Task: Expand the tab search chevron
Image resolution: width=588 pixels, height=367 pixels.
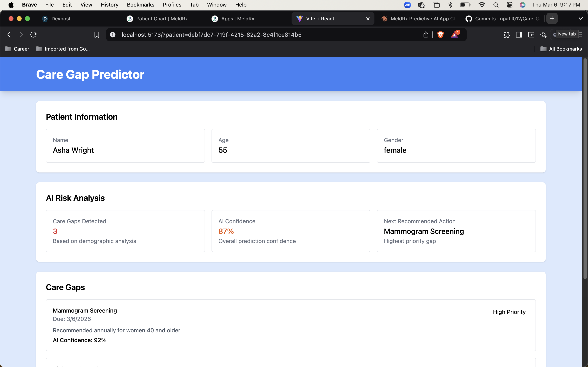Action: point(580,18)
